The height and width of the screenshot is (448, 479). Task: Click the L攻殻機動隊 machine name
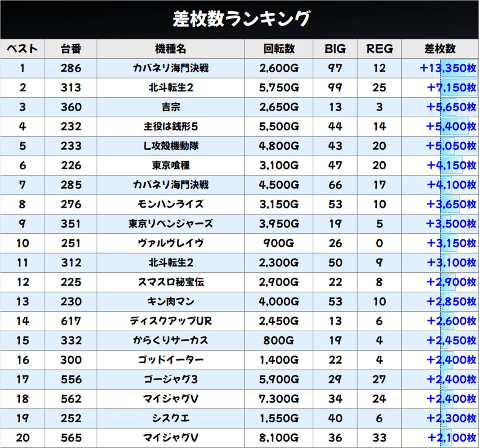(171, 146)
